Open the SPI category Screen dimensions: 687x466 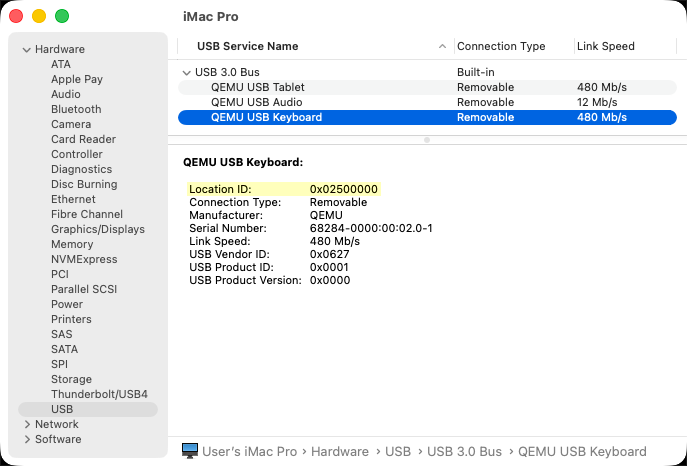click(59, 364)
